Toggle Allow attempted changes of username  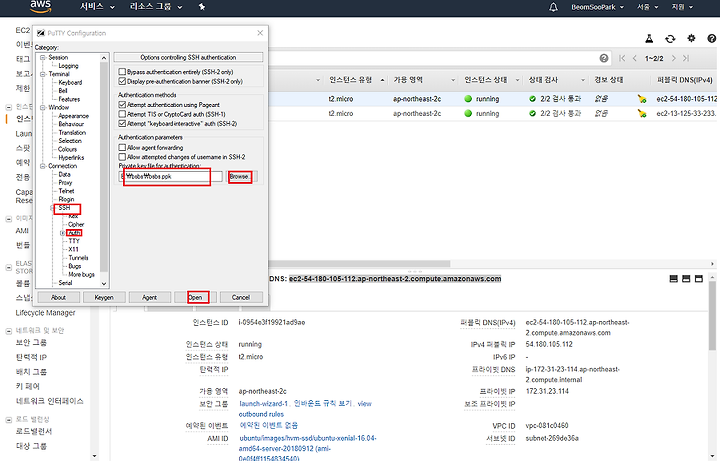(122, 157)
